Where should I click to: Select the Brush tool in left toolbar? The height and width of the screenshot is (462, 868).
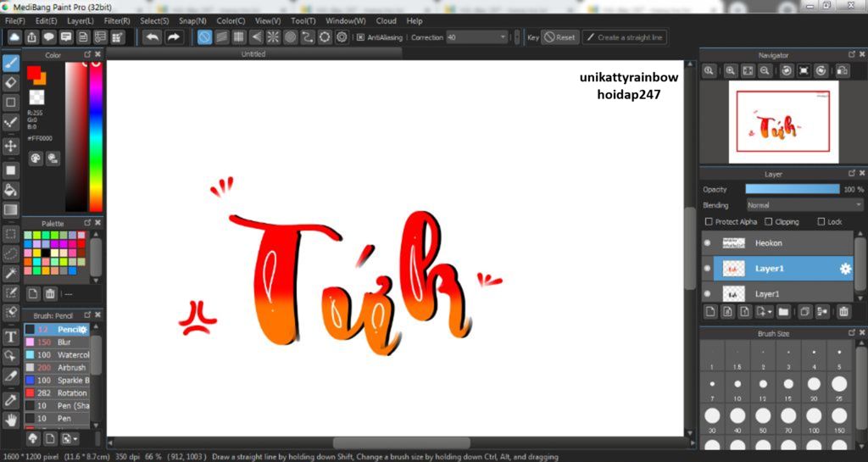coord(10,63)
